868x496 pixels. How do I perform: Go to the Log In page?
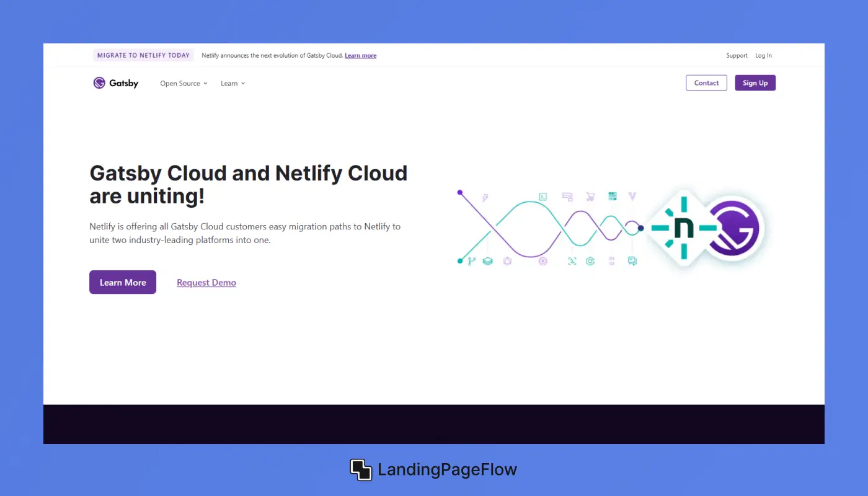coord(763,56)
